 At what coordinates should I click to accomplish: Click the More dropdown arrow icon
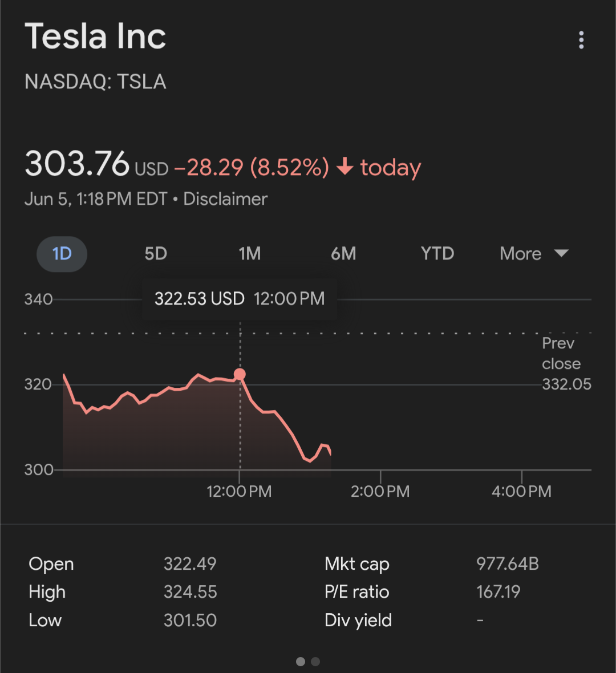pos(561,253)
